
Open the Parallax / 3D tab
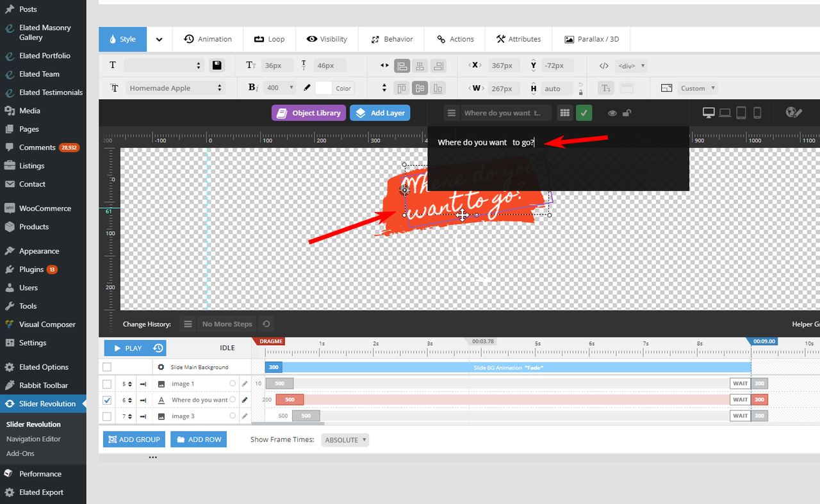click(591, 39)
